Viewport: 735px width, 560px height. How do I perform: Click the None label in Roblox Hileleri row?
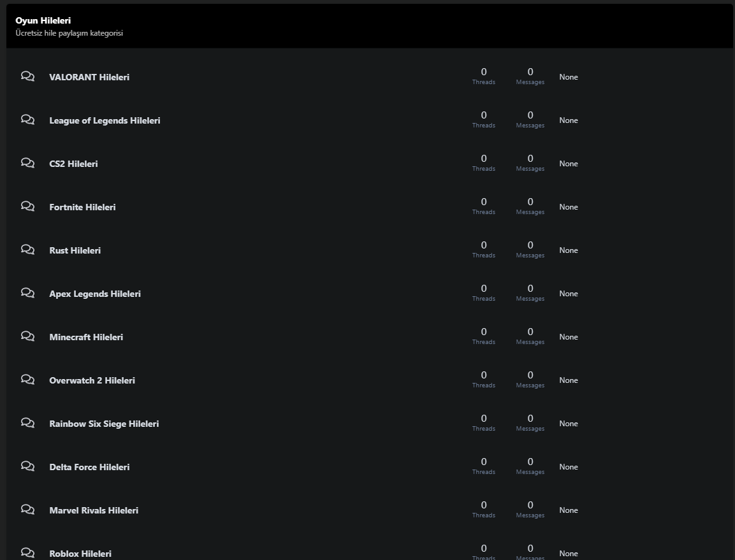click(x=568, y=554)
